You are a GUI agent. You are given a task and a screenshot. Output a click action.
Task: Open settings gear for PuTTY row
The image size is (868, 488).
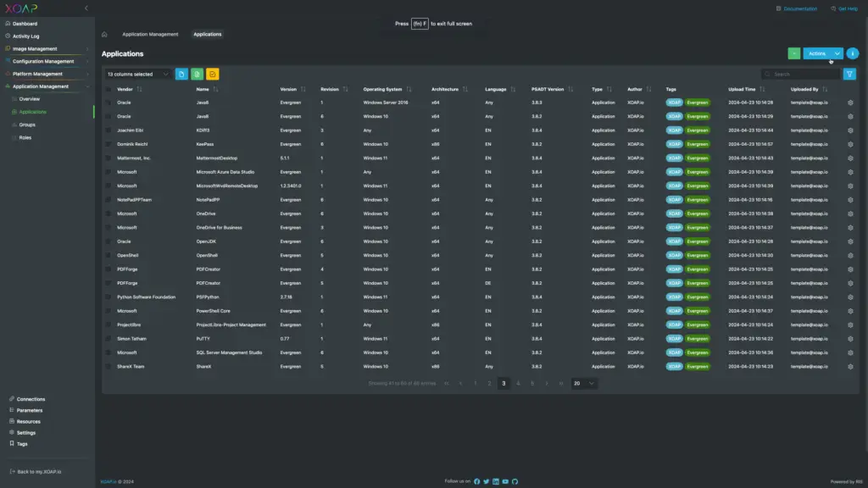(850, 339)
